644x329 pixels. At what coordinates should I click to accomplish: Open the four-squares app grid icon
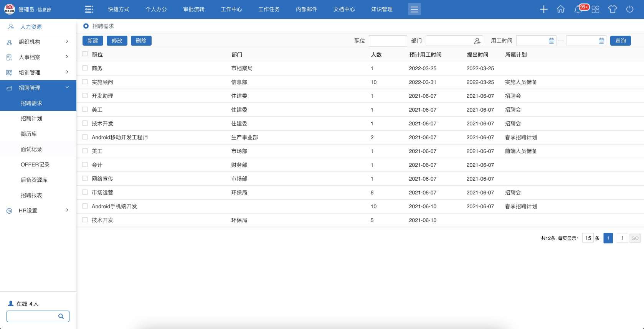coord(595,9)
